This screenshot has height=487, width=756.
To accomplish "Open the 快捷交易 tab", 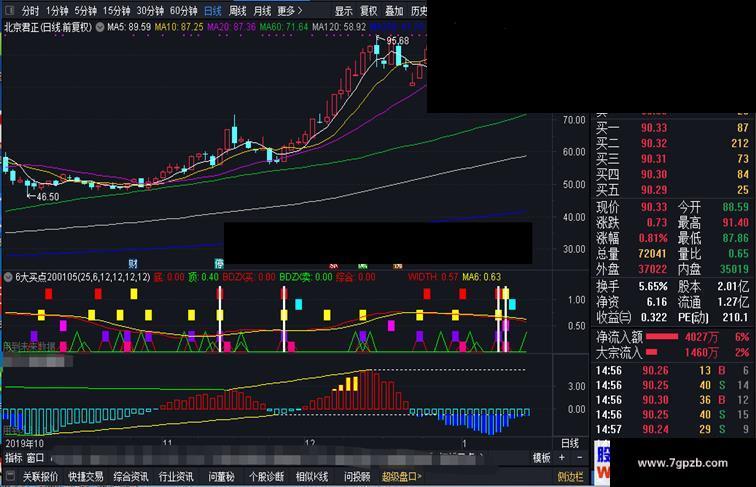I will [86, 477].
